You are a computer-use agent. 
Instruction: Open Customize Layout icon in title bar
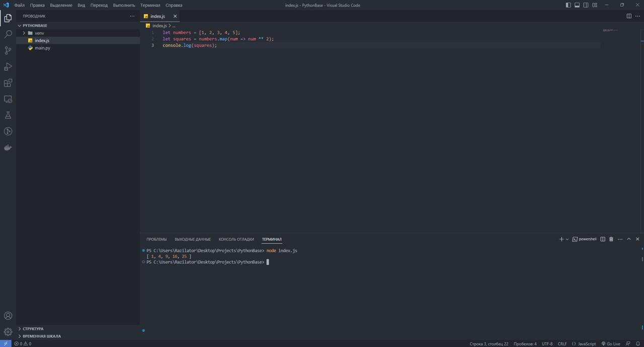pos(595,5)
